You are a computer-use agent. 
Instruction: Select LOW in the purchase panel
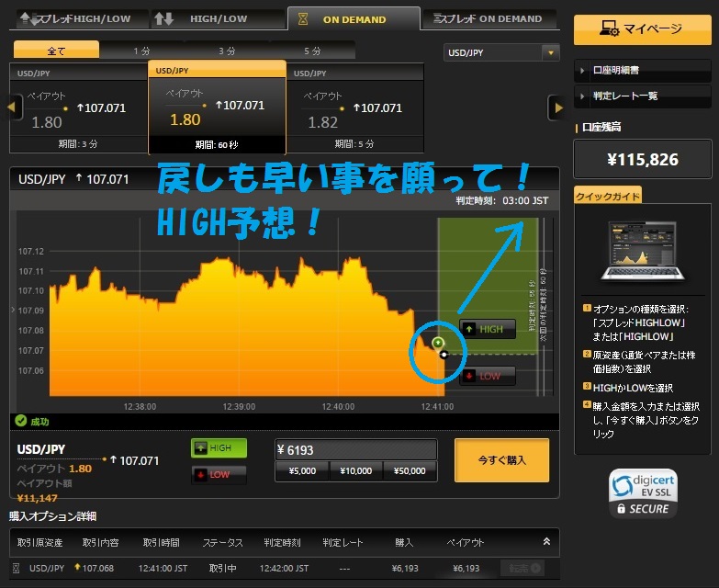click(x=219, y=474)
